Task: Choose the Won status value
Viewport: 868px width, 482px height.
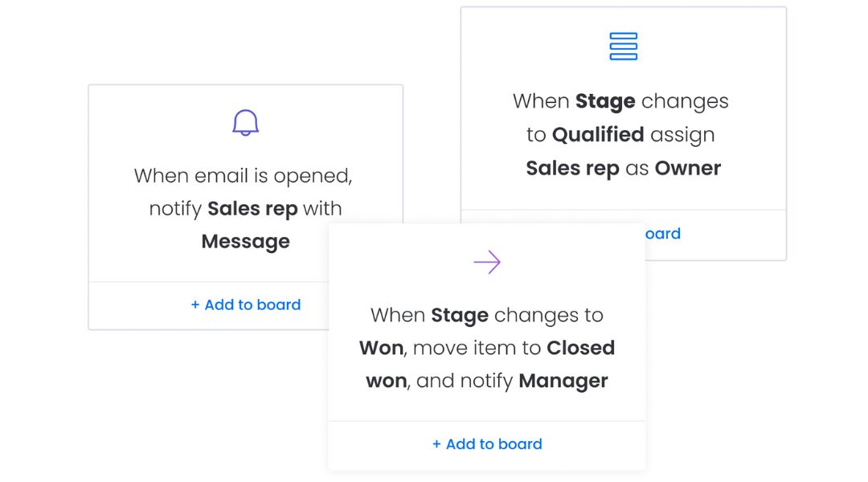Action: click(x=381, y=348)
